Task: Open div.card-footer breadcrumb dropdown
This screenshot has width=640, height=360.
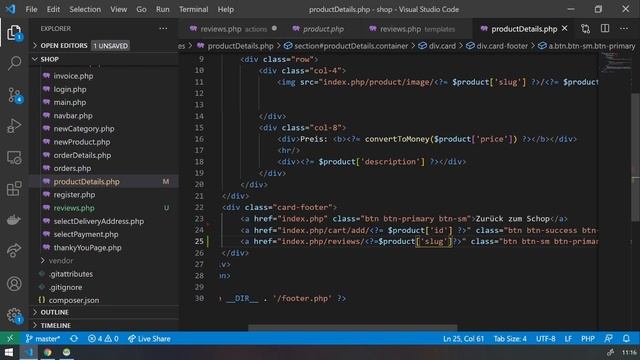Action: [497, 46]
